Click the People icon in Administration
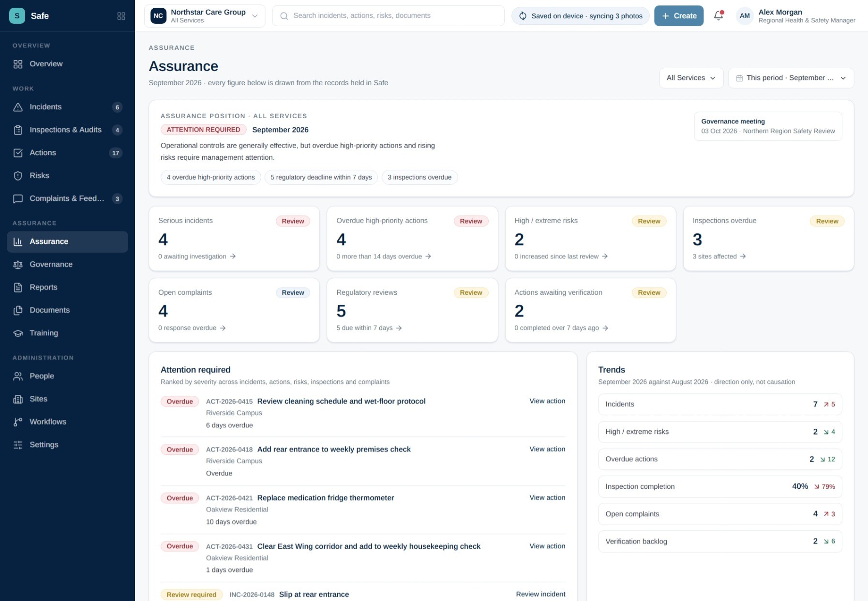This screenshot has height=601, width=868. pos(18,376)
